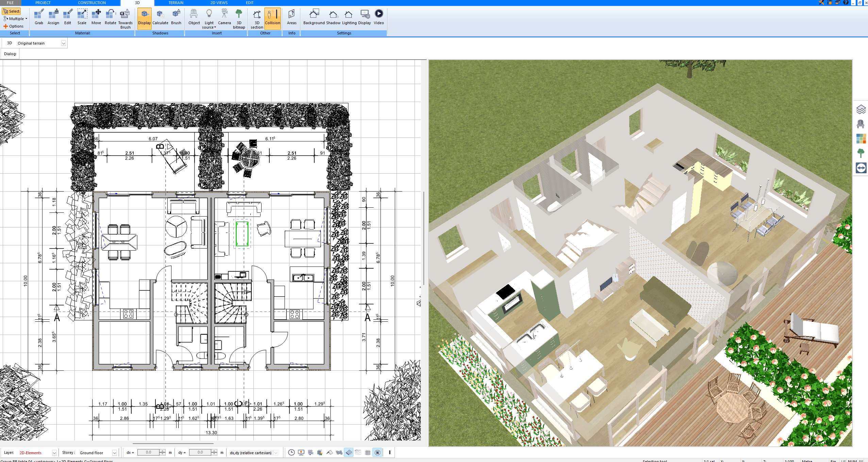Open the layers panel in right sidebar
Viewport: 868px width, 462px height.
click(861, 110)
